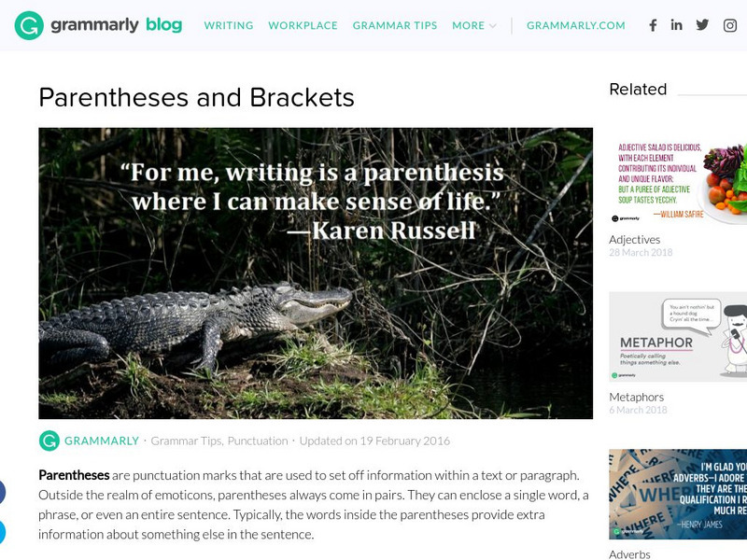Image resolution: width=747 pixels, height=560 pixels.
Task: Open the WORKPLACE menu item
Action: (x=303, y=25)
